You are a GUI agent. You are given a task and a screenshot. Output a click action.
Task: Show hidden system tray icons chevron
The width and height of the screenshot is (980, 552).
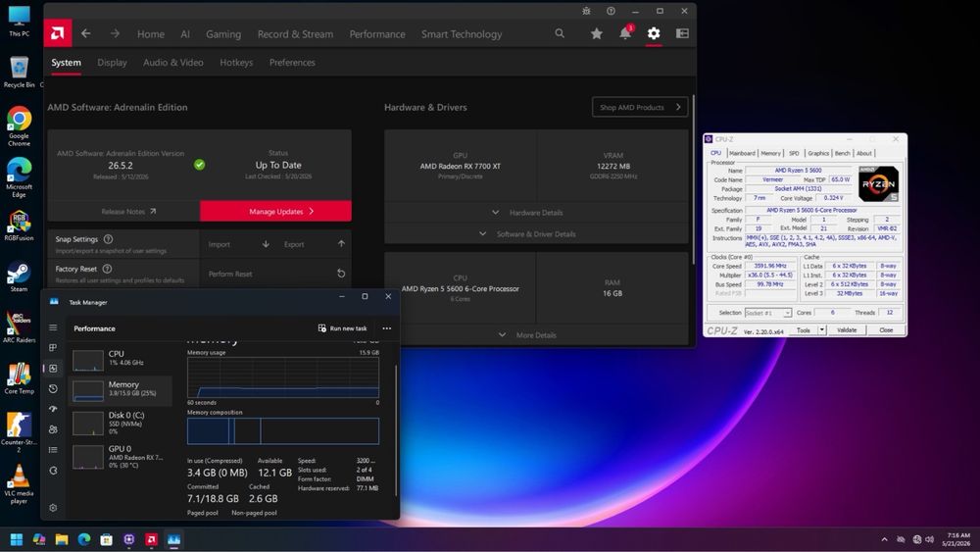tap(884, 539)
